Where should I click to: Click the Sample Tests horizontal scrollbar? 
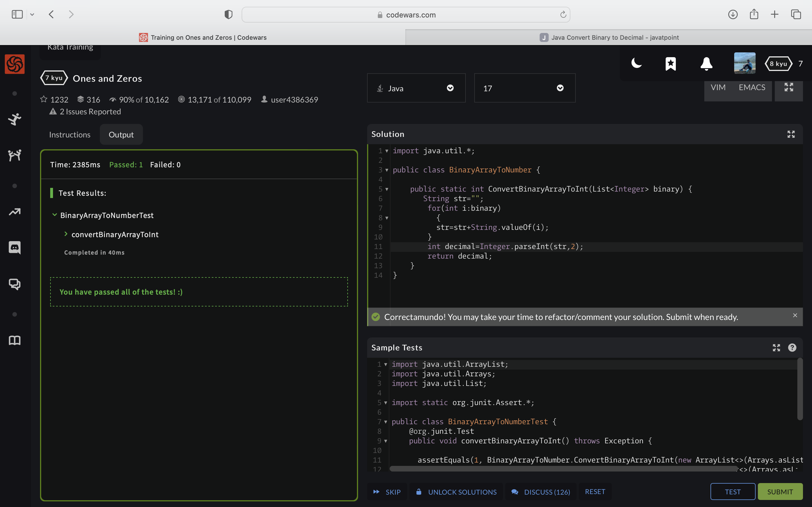[563, 469]
